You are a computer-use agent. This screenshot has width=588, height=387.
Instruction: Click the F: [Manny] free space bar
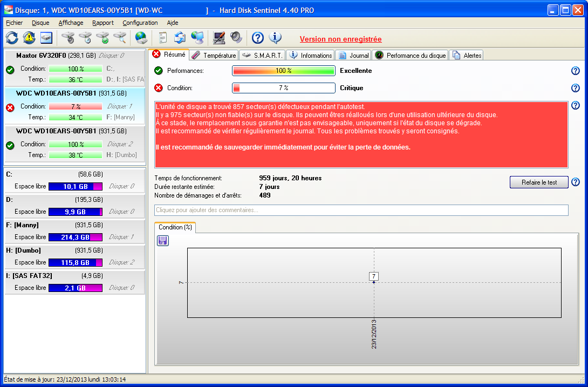point(76,237)
